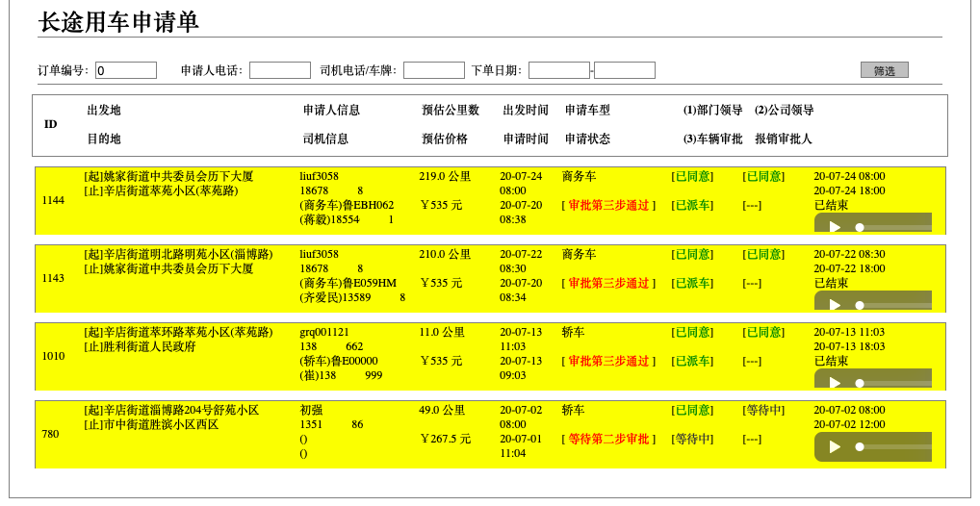This screenshot has width=980, height=506.
Task: Click order ID 1144
Action: pos(53,200)
